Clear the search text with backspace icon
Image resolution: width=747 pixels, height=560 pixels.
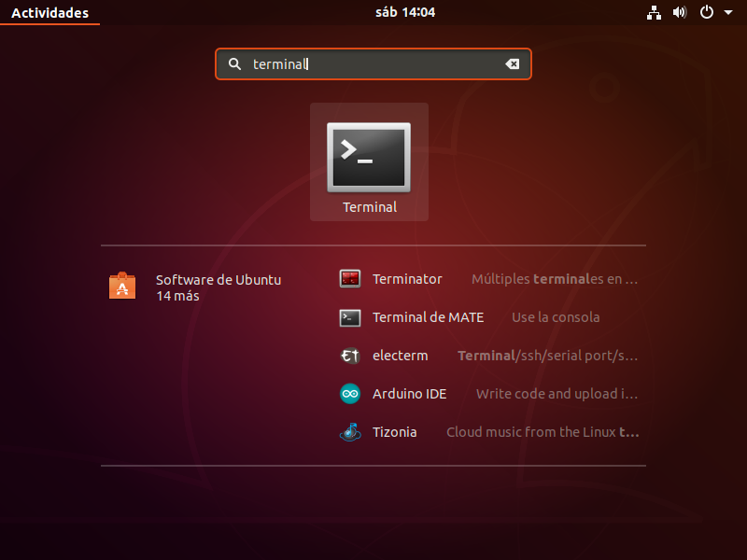(x=512, y=63)
